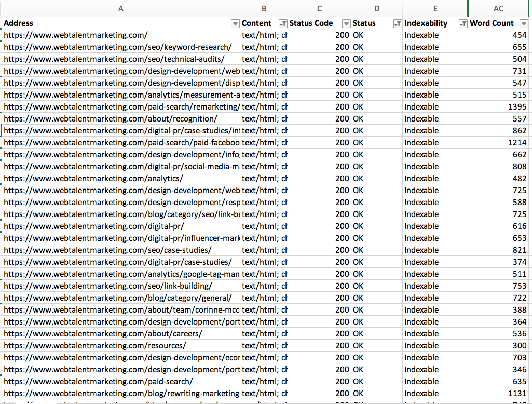Select column D by its header letter
Viewport: 532px width, 404px height.
pos(377,9)
